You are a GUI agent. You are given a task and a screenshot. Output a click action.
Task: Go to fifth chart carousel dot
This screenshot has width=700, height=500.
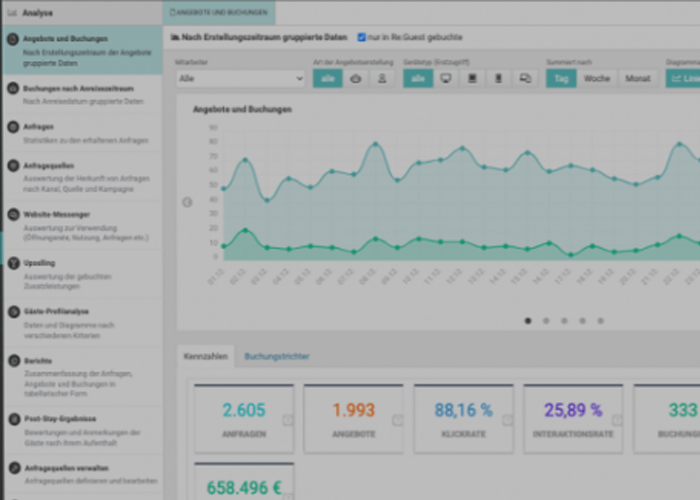pos(600,321)
